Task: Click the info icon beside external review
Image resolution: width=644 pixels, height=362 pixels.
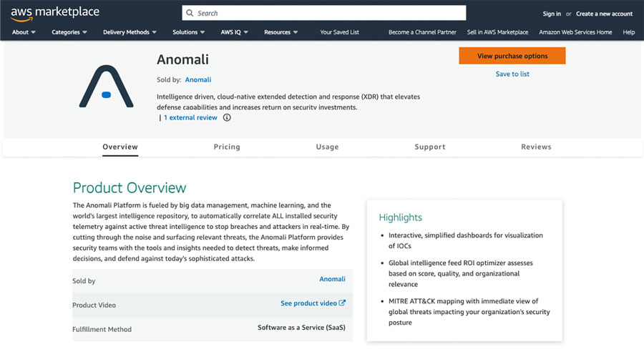Action: point(227,117)
